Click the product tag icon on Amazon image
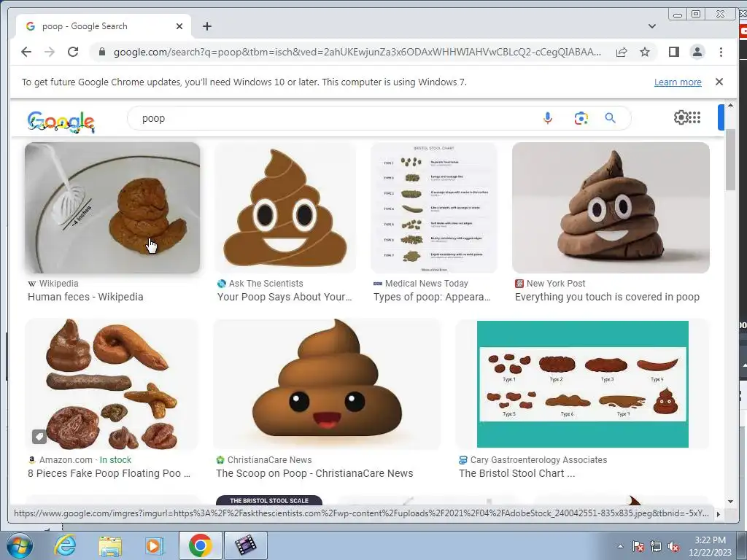 coord(39,436)
